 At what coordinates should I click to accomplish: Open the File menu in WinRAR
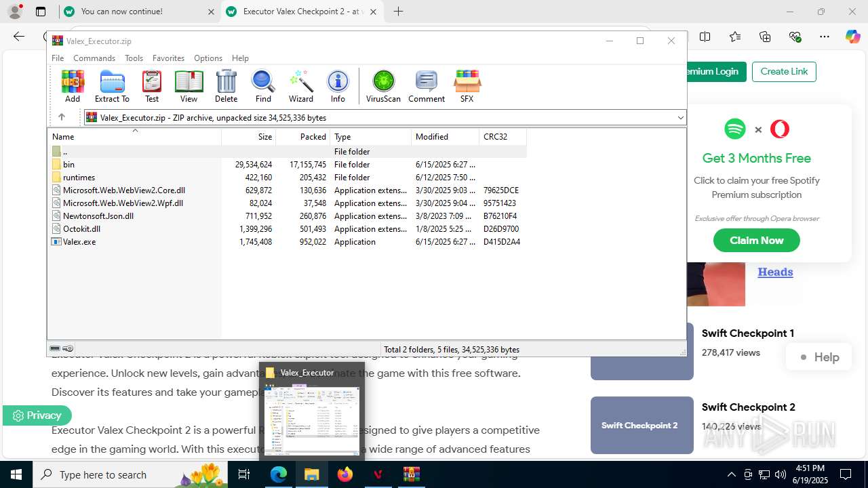click(58, 58)
